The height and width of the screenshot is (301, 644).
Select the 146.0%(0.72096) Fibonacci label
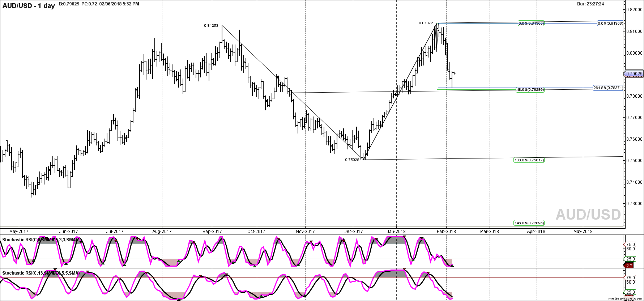coord(529,223)
